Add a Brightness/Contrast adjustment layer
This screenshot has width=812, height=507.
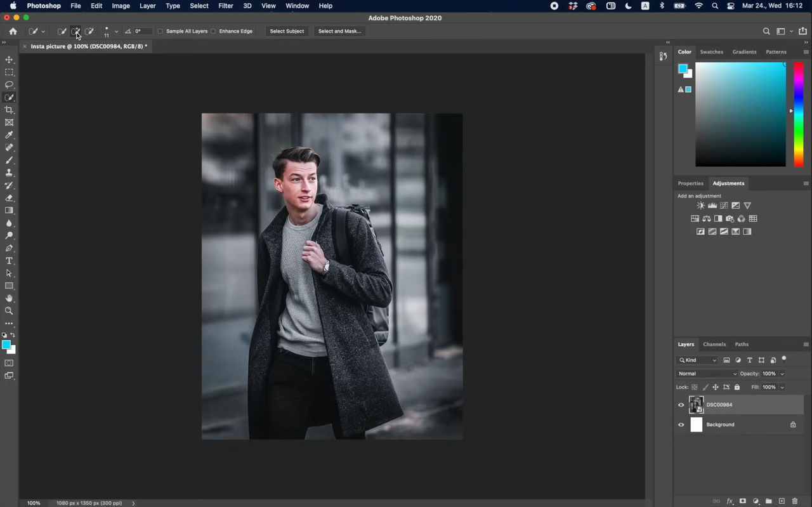[x=700, y=205]
